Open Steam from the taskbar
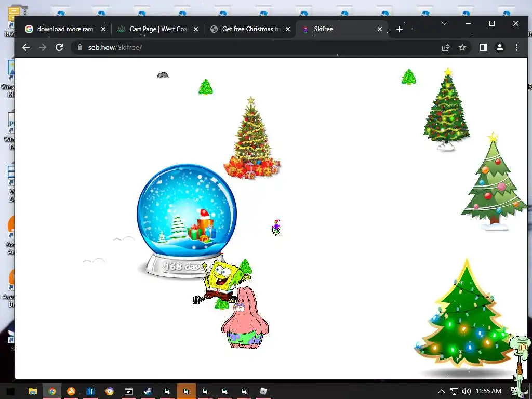Screen dimensions: 532x399 pos(148,391)
